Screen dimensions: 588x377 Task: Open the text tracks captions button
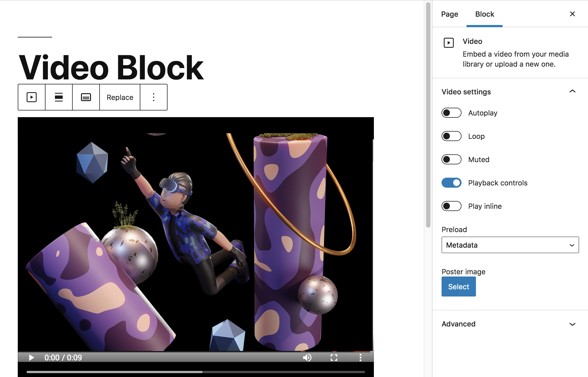[x=86, y=97]
